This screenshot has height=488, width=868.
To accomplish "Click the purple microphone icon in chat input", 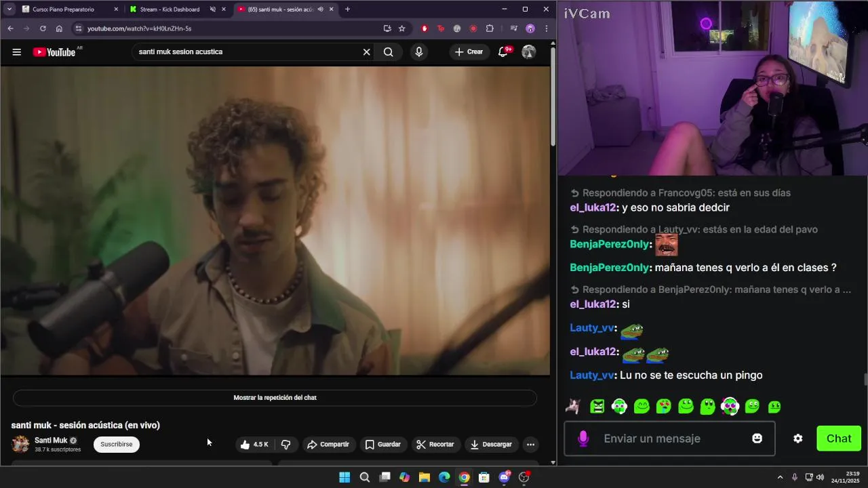I will (583, 439).
